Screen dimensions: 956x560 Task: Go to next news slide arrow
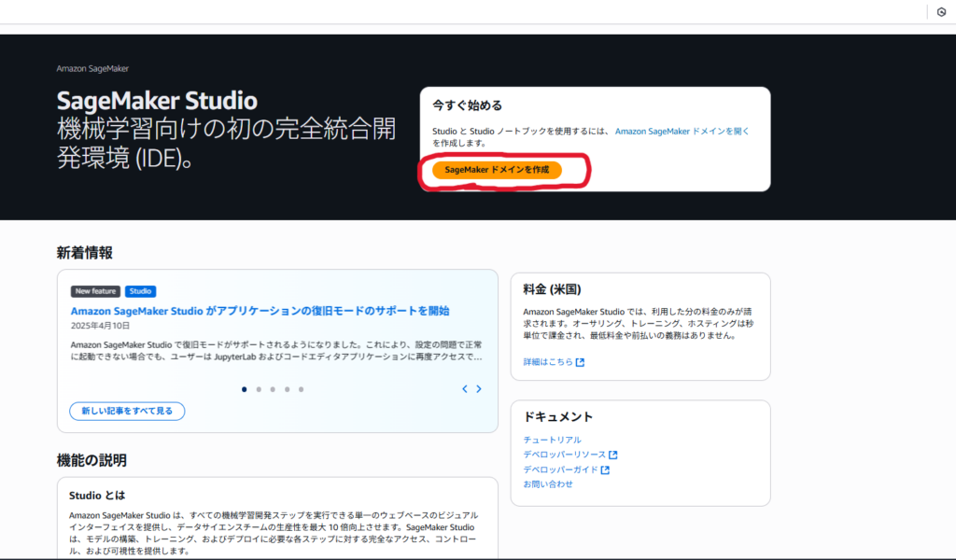click(479, 389)
